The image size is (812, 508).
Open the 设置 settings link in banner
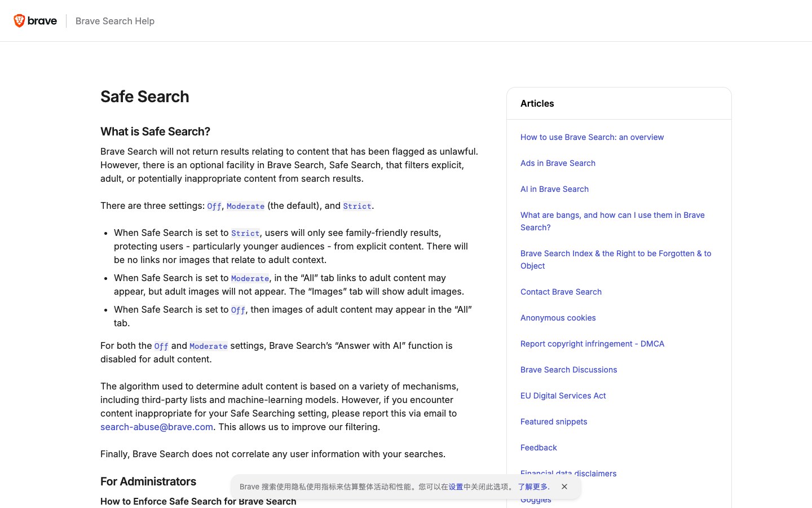click(456, 487)
